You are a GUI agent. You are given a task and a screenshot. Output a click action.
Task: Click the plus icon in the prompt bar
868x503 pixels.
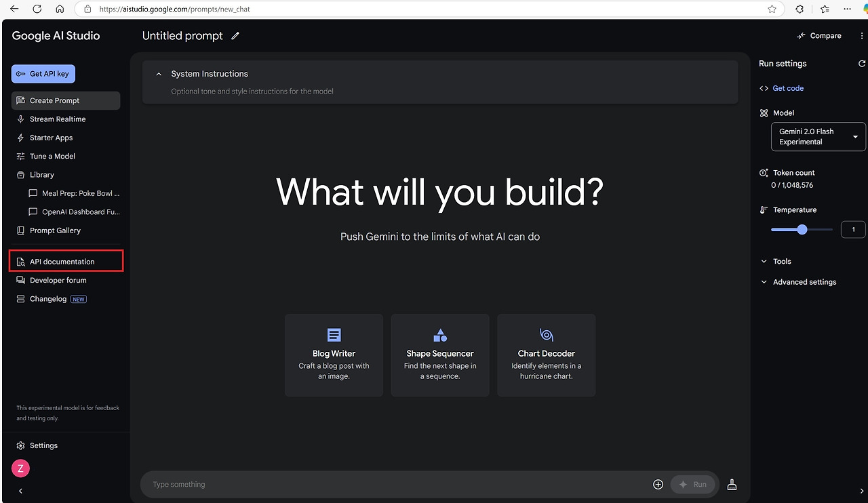tap(658, 485)
